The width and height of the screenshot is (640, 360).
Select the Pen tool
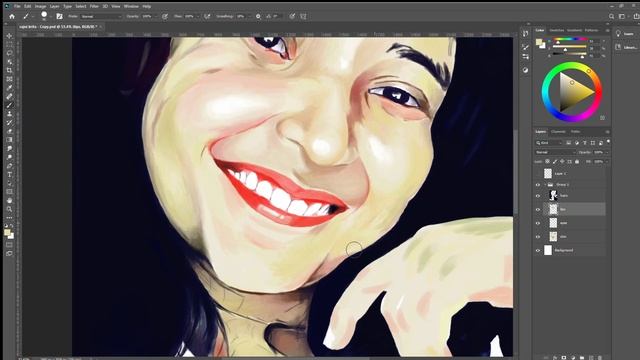point(9,166)
